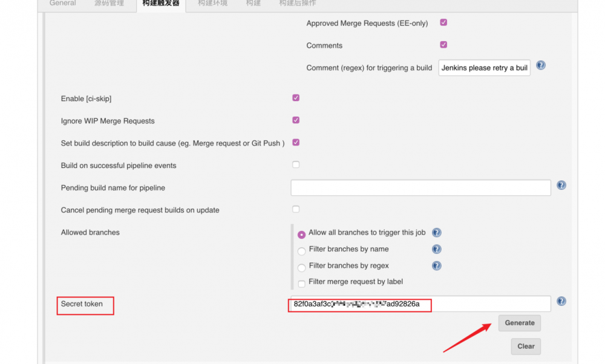605x364 pixels.
Task: Select Allow all branches to trigger this job
Action: click(301, 233)
